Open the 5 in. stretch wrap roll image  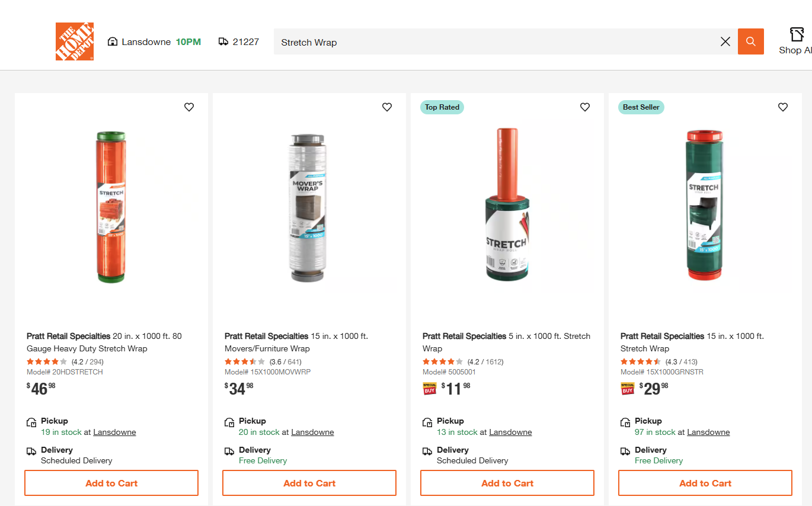click(507, 207)
